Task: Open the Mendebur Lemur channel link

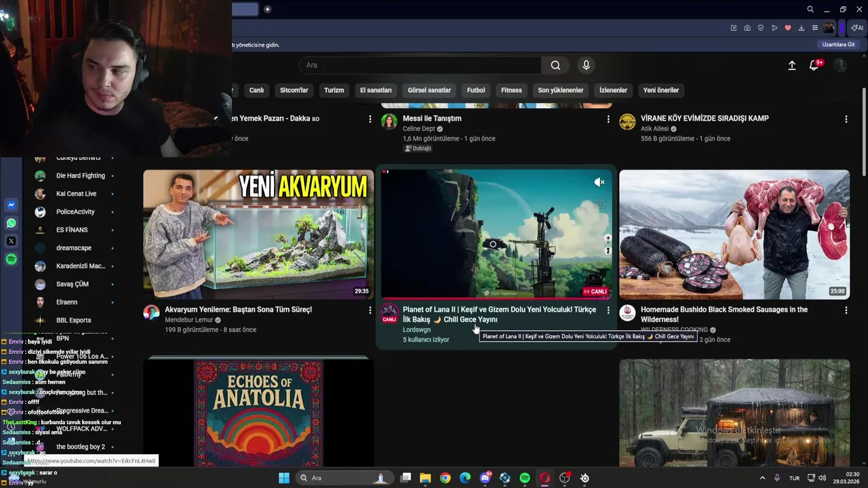Action: [189, 320]
